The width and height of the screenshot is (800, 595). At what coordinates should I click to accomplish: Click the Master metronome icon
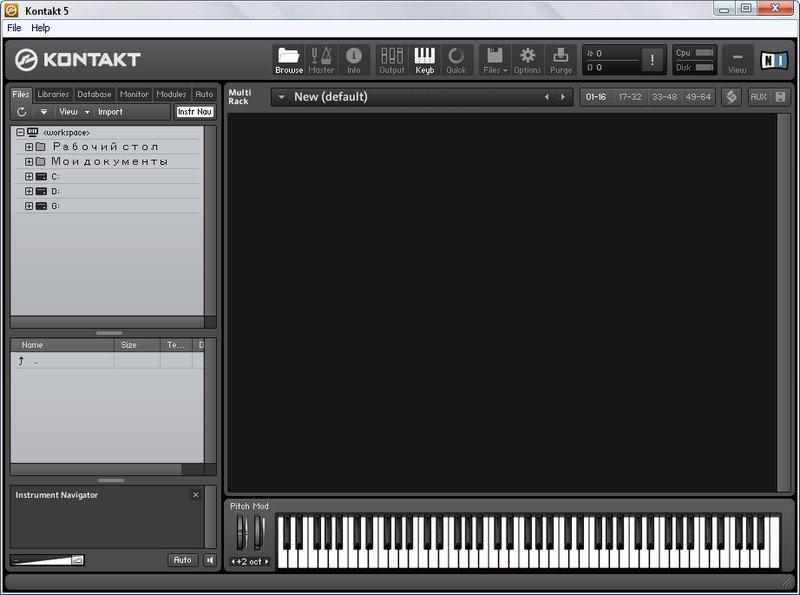[x=321, y=59]
